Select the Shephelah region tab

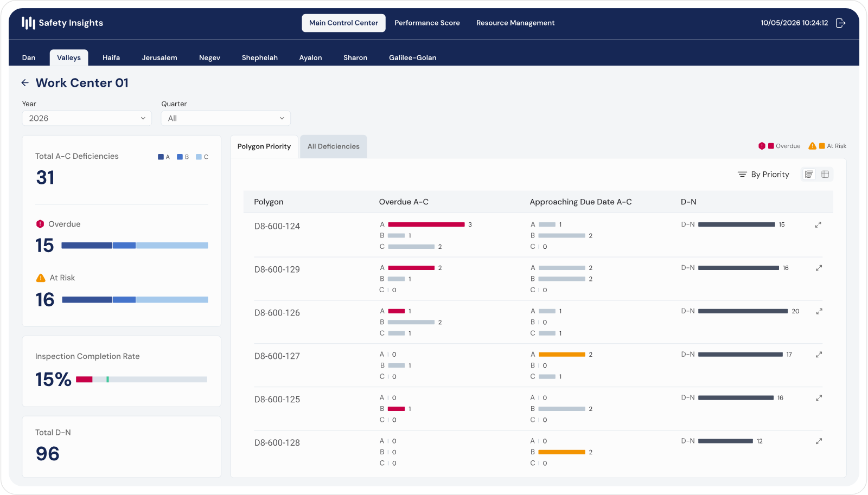click(260, 57)
